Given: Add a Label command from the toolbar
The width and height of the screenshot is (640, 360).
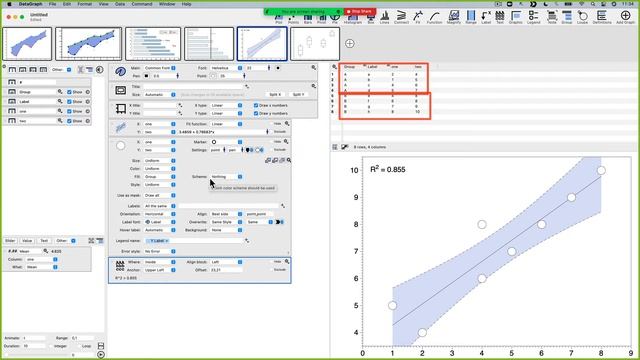Looking at the screenshot, I should coord(486,17).
